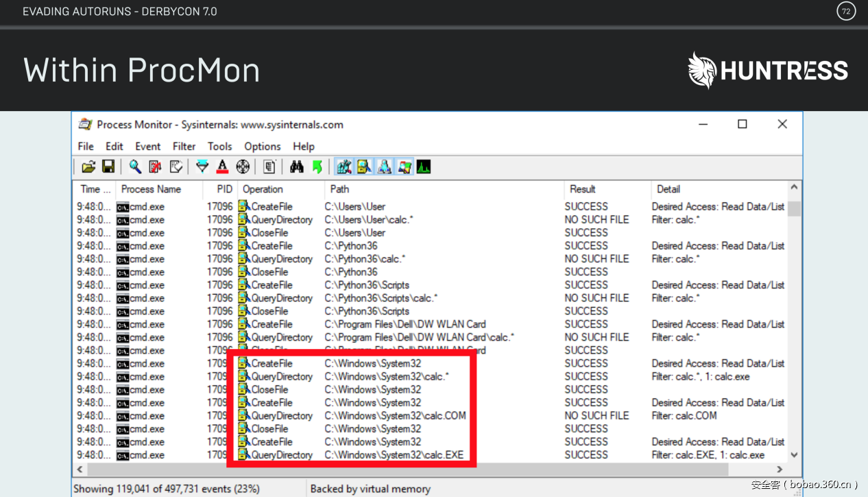Click the Clear display toolbar icon
This screenshot has height=497, width=868.
[176, 167]
